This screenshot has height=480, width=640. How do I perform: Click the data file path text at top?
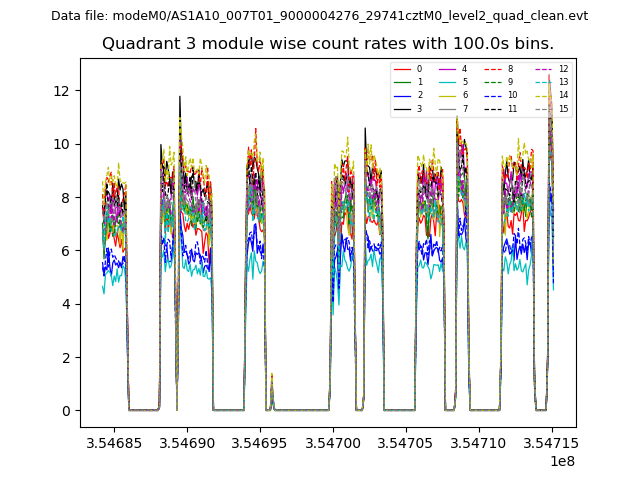pos(319,16)
